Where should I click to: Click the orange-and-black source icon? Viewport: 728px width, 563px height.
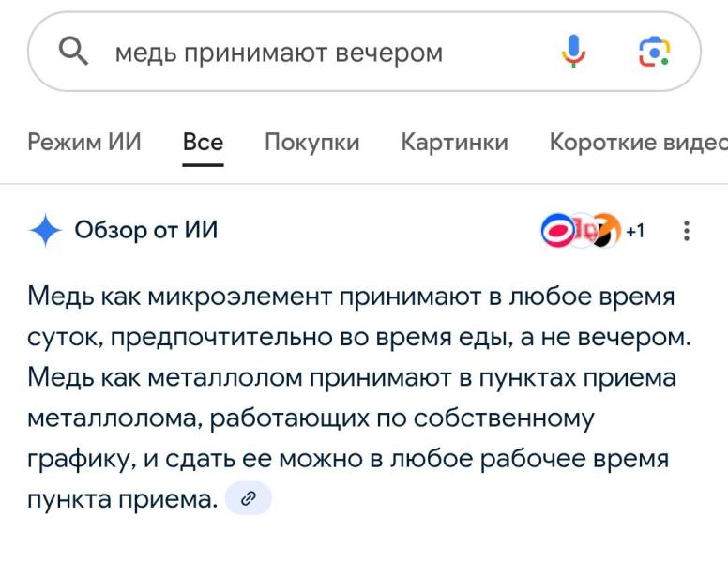point(607,230)
